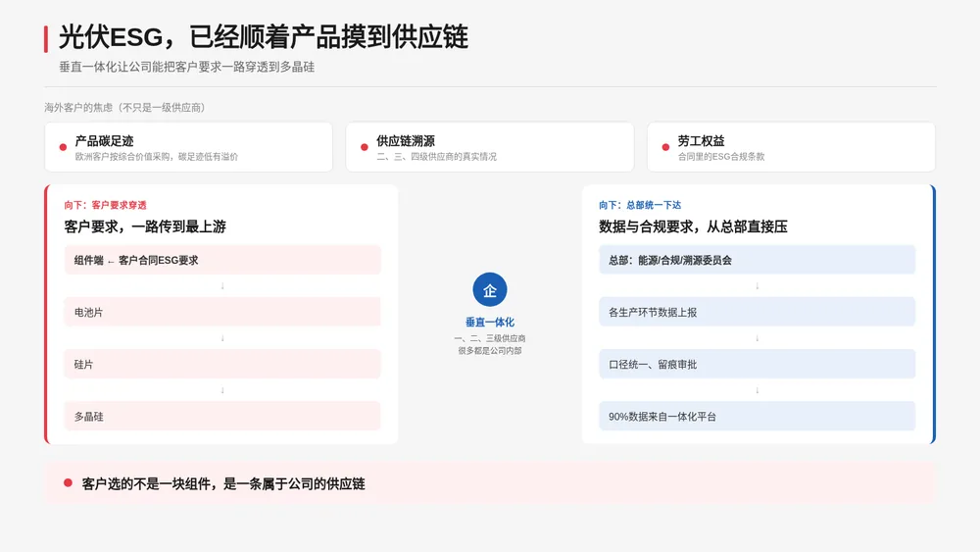Click the text 二、三、四级供应商的真实情况
The image size is (980, 552).
pyautogui.click(x=436, y=156)
